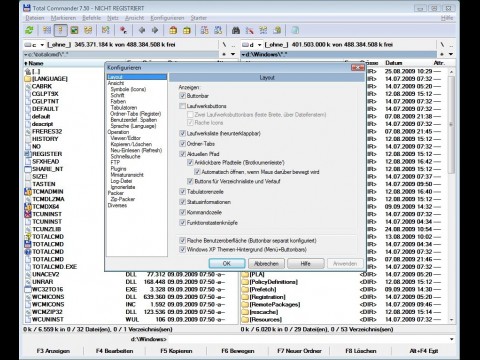Toggle the Kommandozeile checkbox
The width and height of the screenshot is (480, 360).
tap(182, 212)
